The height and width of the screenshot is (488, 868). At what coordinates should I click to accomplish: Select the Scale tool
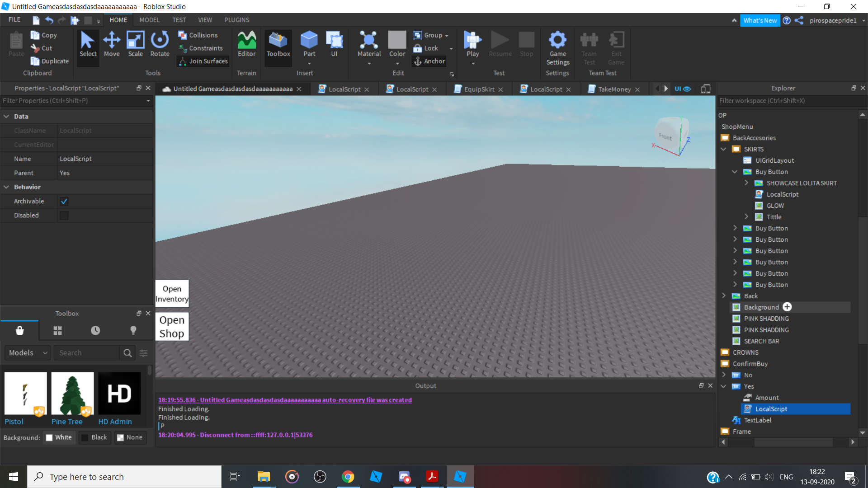click(x=135, y=44)
